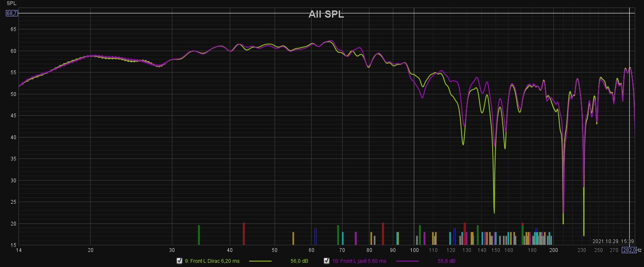Click the green line swatch for Front L Dirac

point(260,261)
